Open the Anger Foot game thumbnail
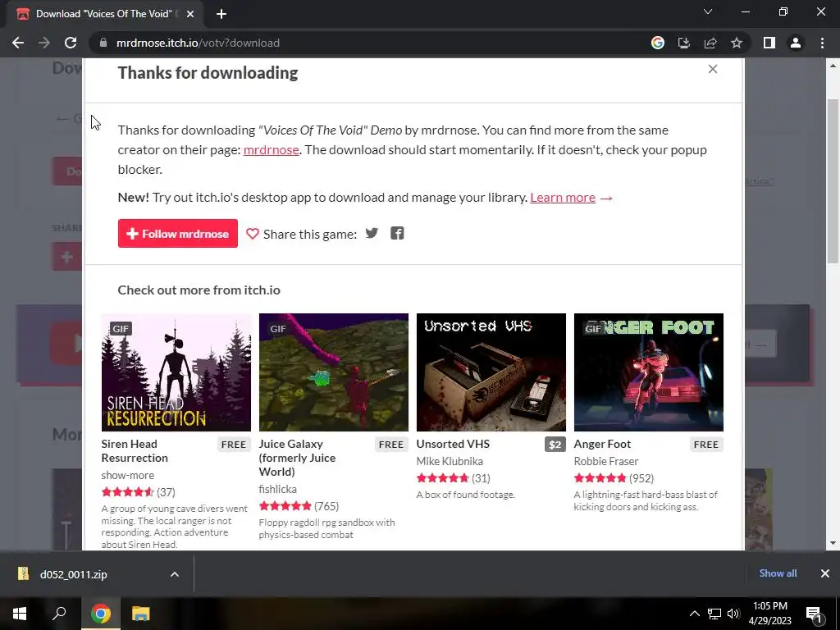840x630 pixels. pyautogui.click(x=649, y=372)
